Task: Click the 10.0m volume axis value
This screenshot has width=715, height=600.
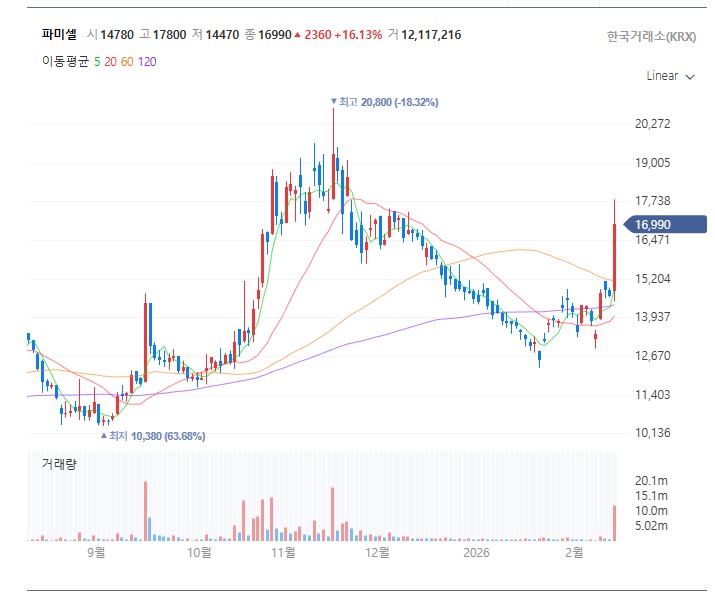Action: coord(651,511)
